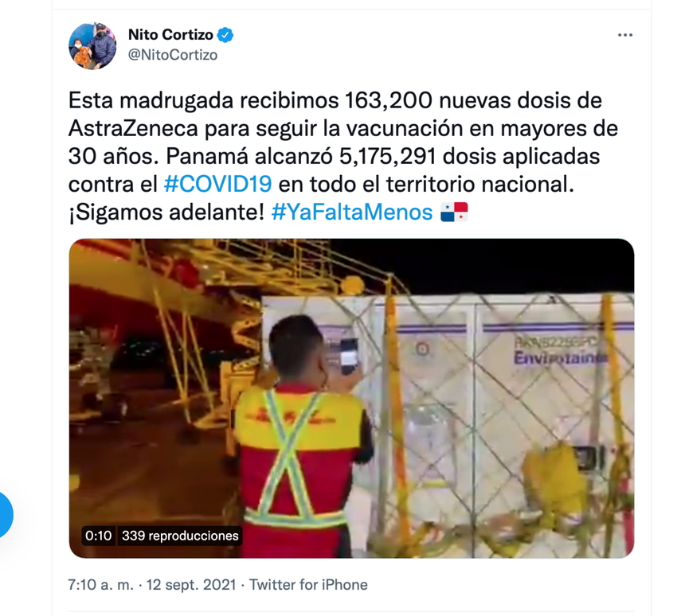The height and width of the screenshot is (616, 681).
Task: Open Nito Cortizo's profile picture
Action: click(92, 46)
